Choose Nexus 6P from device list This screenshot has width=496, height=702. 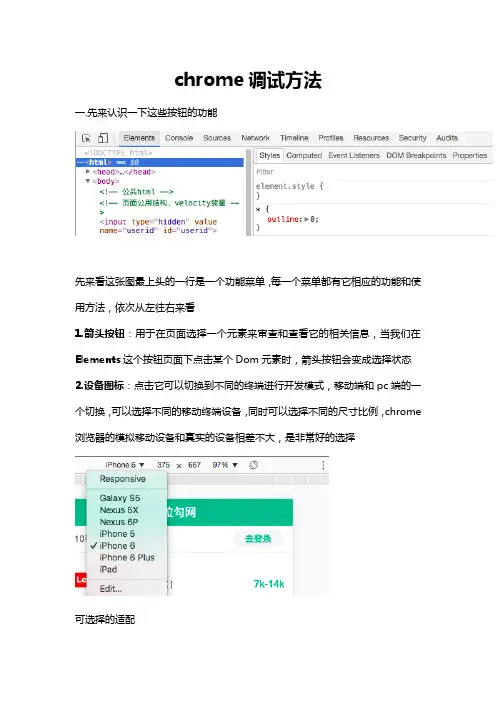coord(119,522)
